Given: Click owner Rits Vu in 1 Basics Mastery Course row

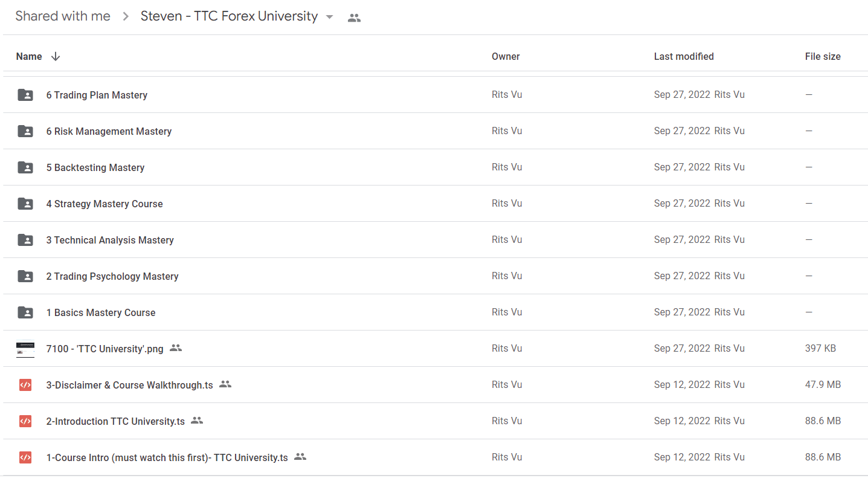Looking at the screenshot, I should click(507, 312).
